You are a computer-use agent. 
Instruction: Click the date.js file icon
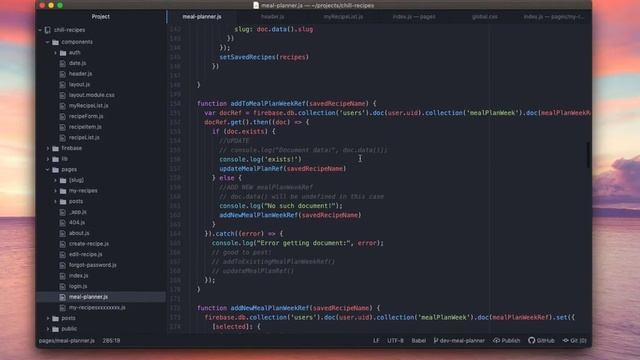62,63
